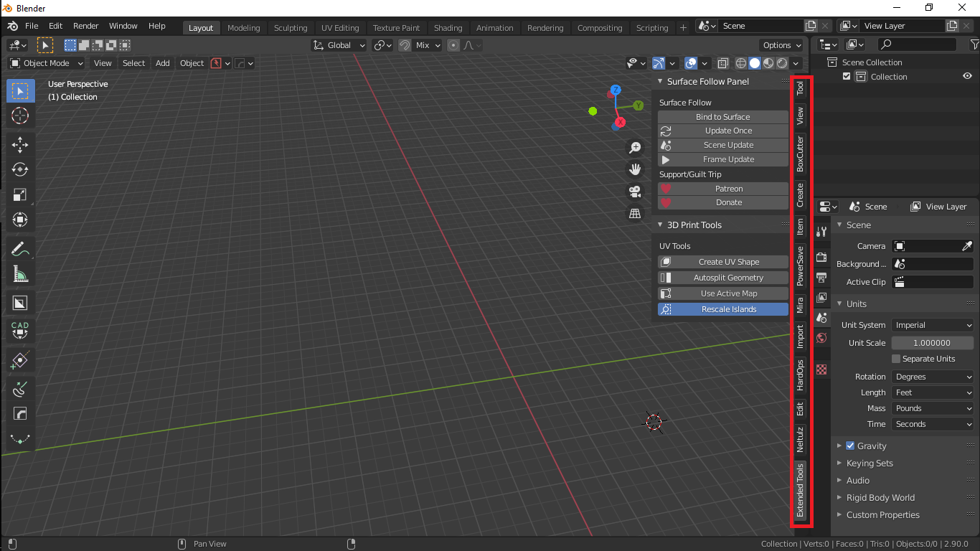Click the Outliner search field
Screen dimensions: 980x551
918,44
